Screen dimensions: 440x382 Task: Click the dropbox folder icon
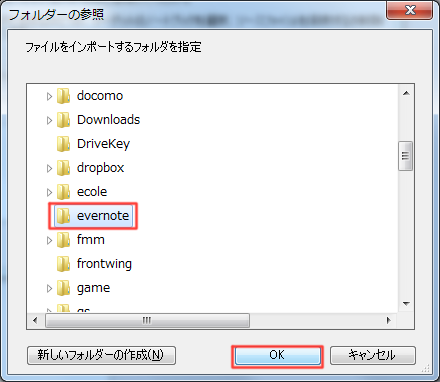coord(63,168)
